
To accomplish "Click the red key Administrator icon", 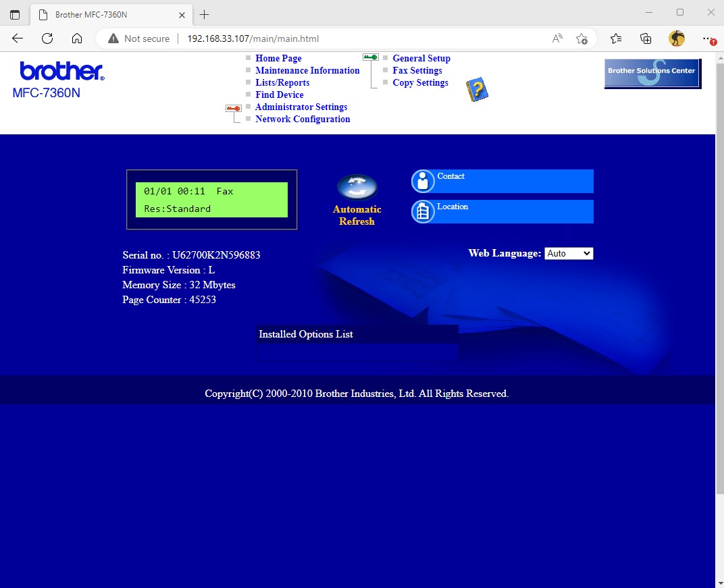I will (234, 108).
